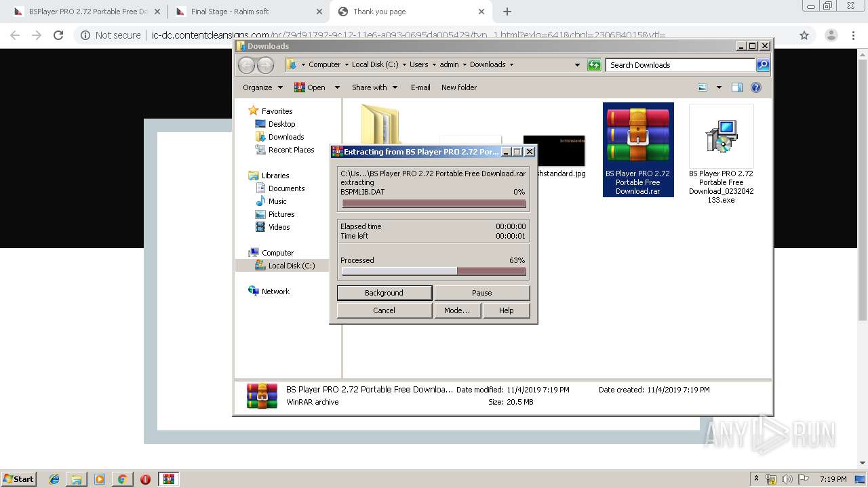The width and height of the screenshot is (868, 488).
Task: Select Downloads under Favorites
Action: pyautogui.click(x=279, y=137)
